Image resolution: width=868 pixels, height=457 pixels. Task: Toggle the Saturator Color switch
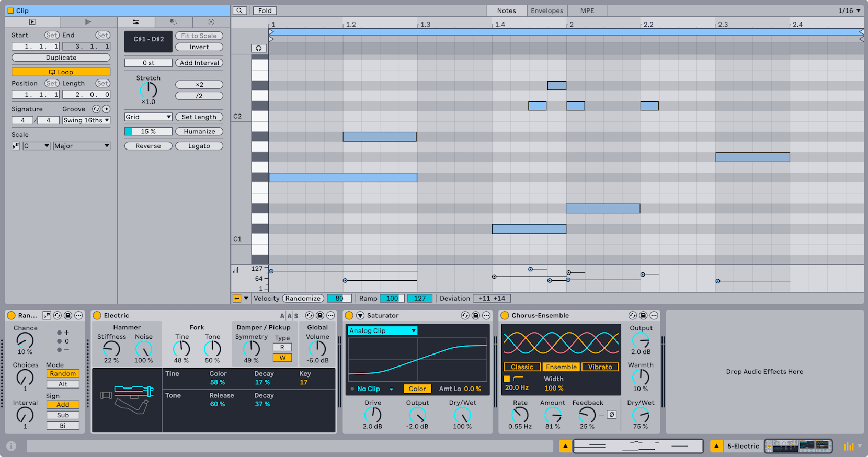point(417,389)
